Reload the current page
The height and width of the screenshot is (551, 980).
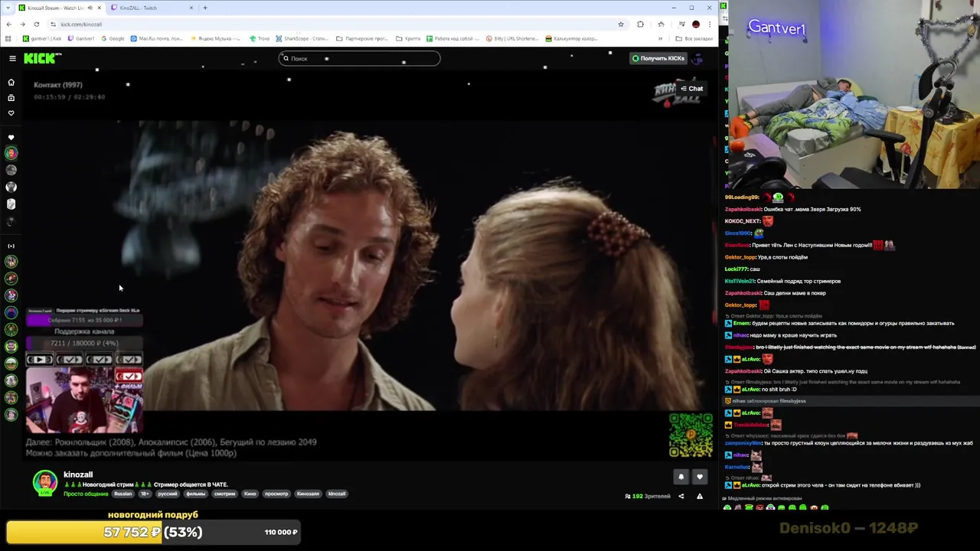point(38,24)
